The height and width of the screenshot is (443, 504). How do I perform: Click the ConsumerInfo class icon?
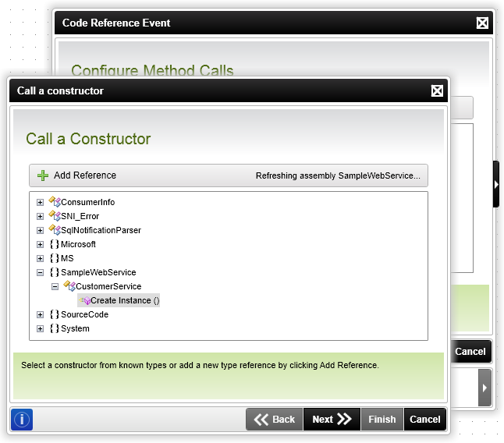click(55, 202)
